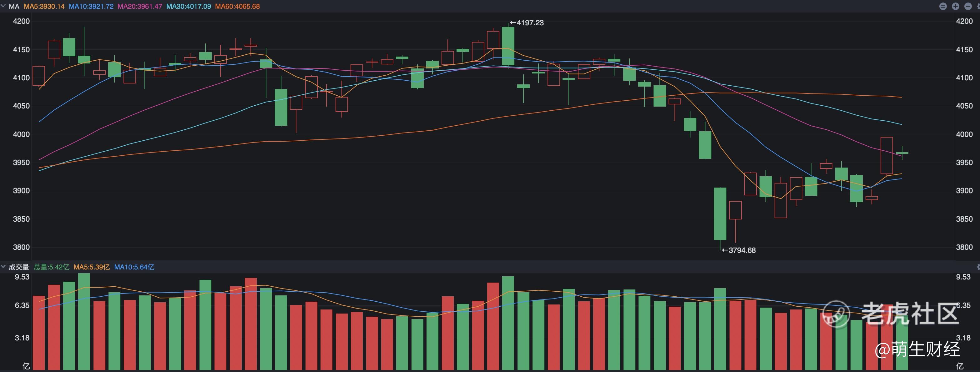This screenshot has height=372, width=980.
Task: Click the equal-lines reset zoom icon
Action: tap(943, 6)
